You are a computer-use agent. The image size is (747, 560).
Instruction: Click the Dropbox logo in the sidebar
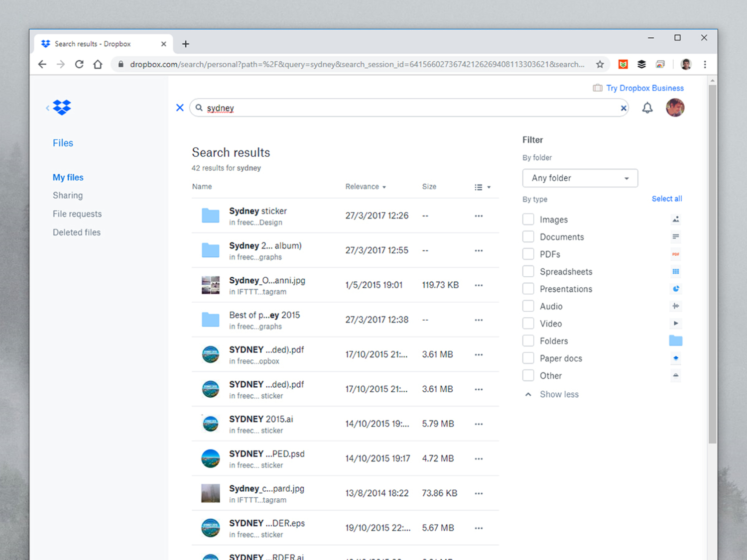click(x=61, y=107)
